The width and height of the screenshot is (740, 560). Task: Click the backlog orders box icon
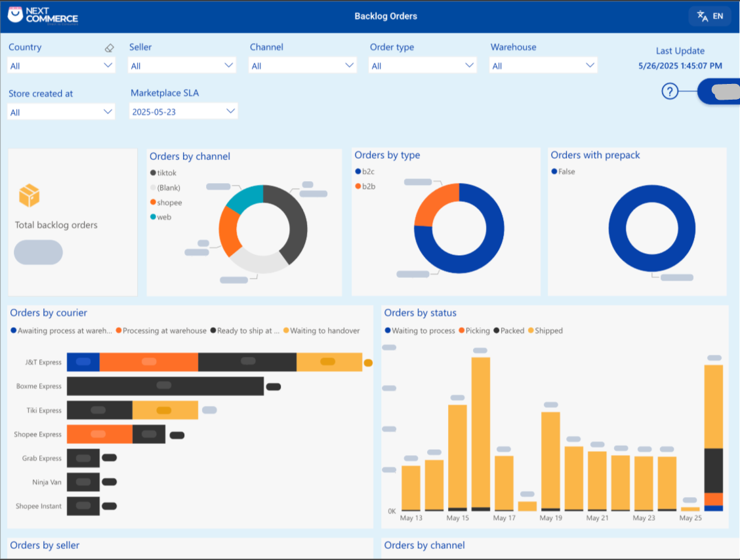[x=29, y=195]
